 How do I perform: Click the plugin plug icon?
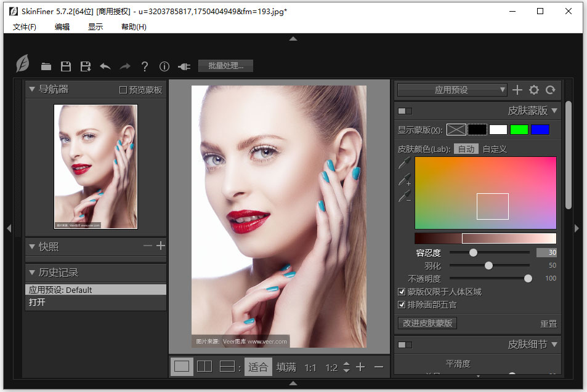tap(184, 66)
